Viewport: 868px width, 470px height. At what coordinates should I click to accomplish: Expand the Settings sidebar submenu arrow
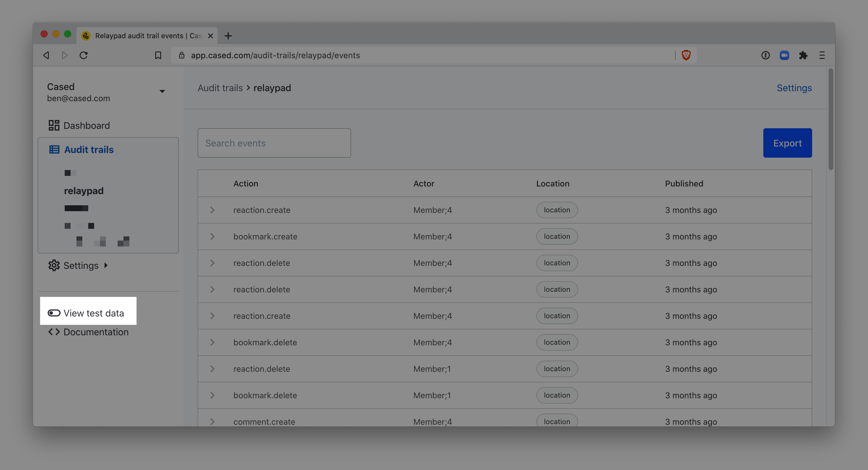(x=106, y=265)
